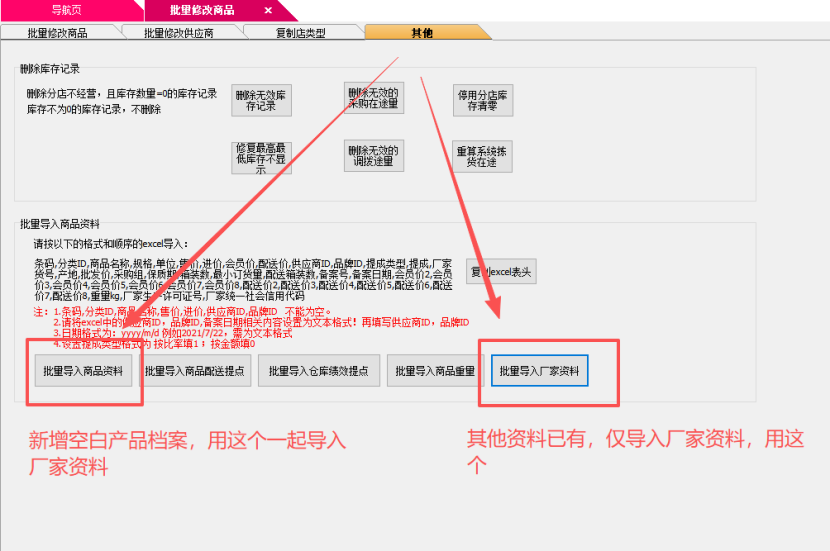Click the 批量导入商品资料 button
The height and width of the screenshot is (551, 830).
click(x=83, y=371)
